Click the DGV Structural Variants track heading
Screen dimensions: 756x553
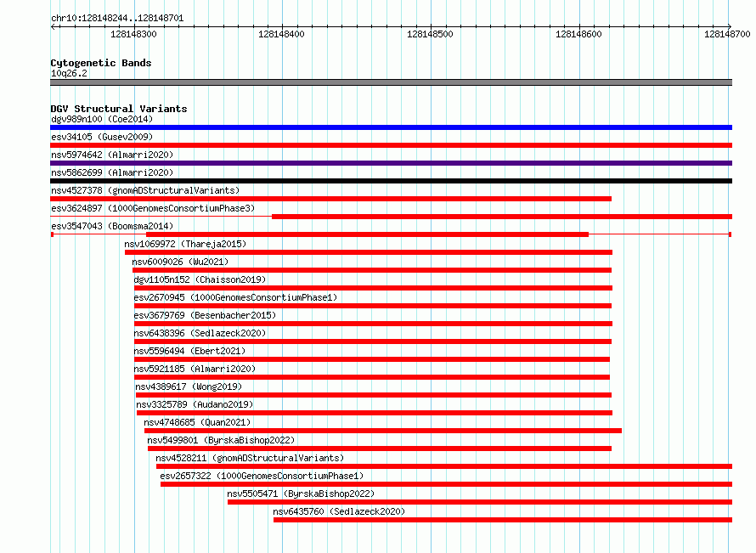tap(119, 109)
